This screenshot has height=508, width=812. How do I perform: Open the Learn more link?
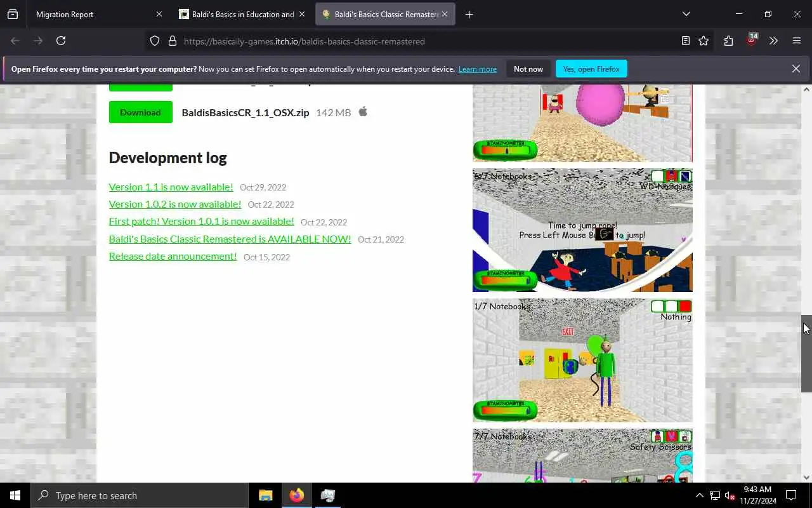pyautogui.click(x=478, y=69)
